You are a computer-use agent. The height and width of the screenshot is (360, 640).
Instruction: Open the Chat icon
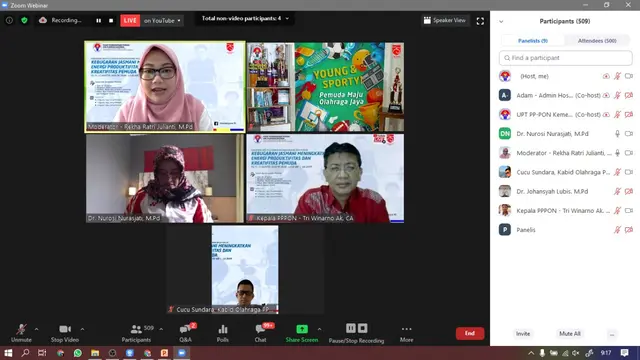[260, 329]
